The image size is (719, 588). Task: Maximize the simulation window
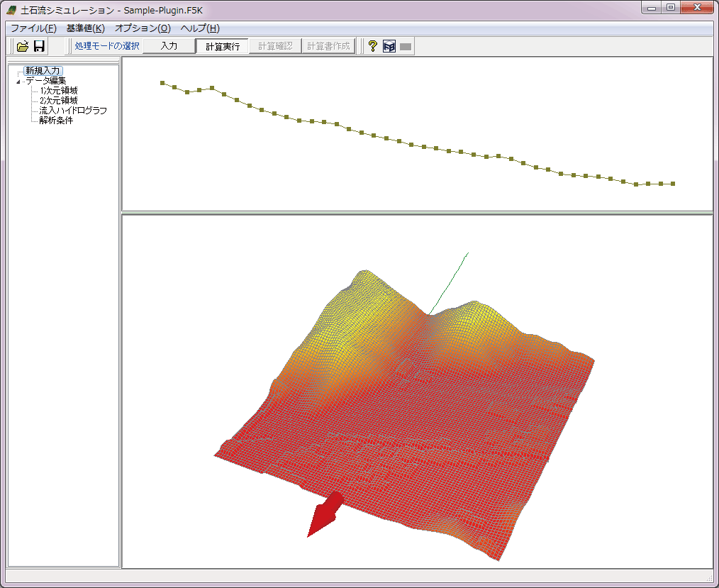(x=671, y=8)
